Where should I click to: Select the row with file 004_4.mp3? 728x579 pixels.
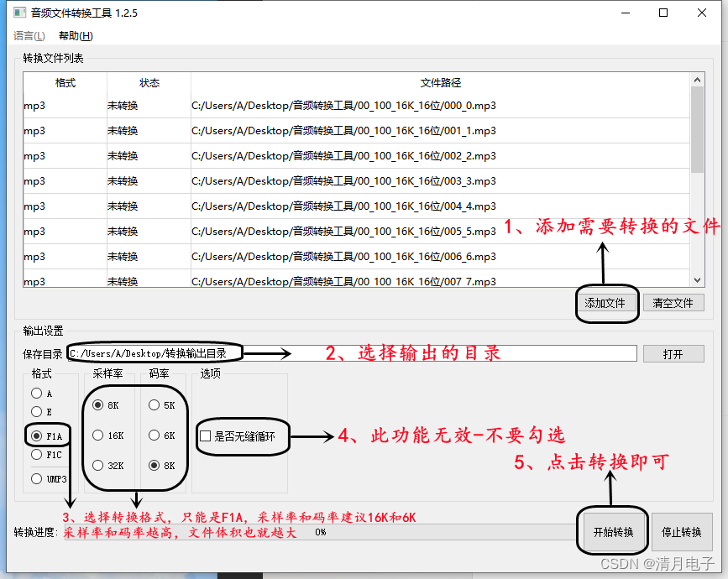tap(357, 206)
